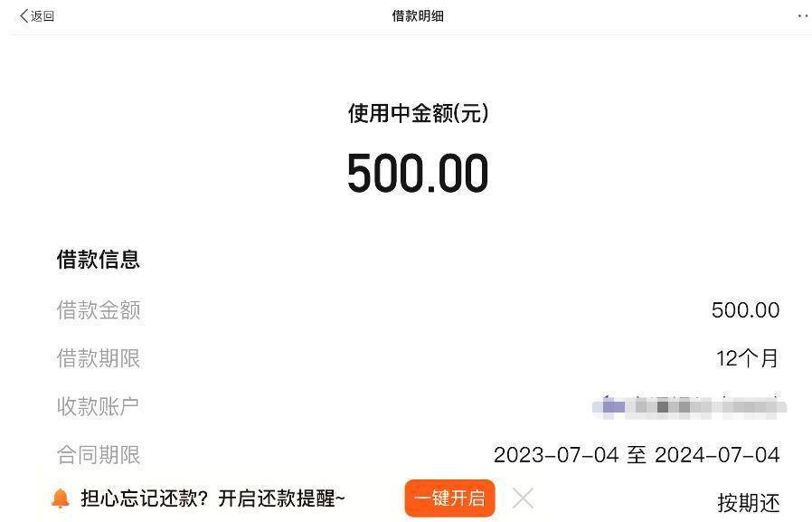Tap the orange reminder bell icon
The image size is (812, 522).
pyautogui.click(x=61, y=498)
